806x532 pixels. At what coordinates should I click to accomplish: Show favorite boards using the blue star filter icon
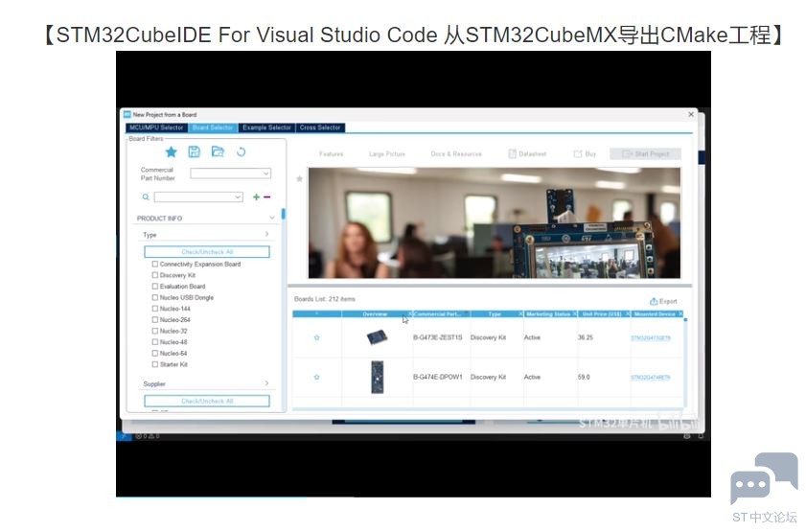(x=172, y=152)
